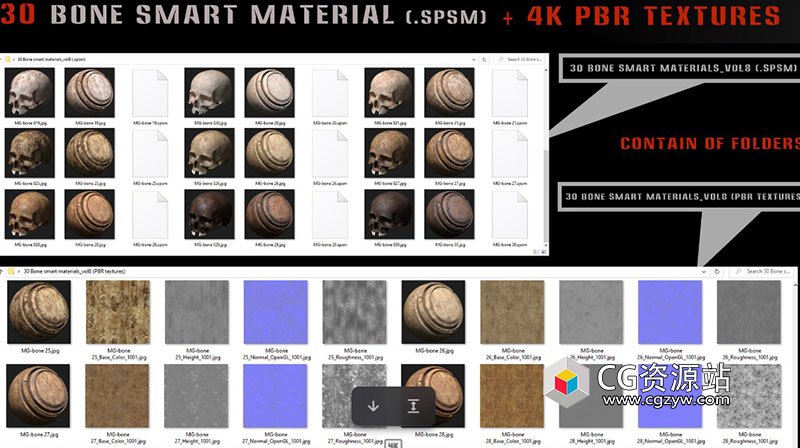This screenshot has width=800, height=448.
Task: Open address dropdown in spsm folder window
Action: 473,60
